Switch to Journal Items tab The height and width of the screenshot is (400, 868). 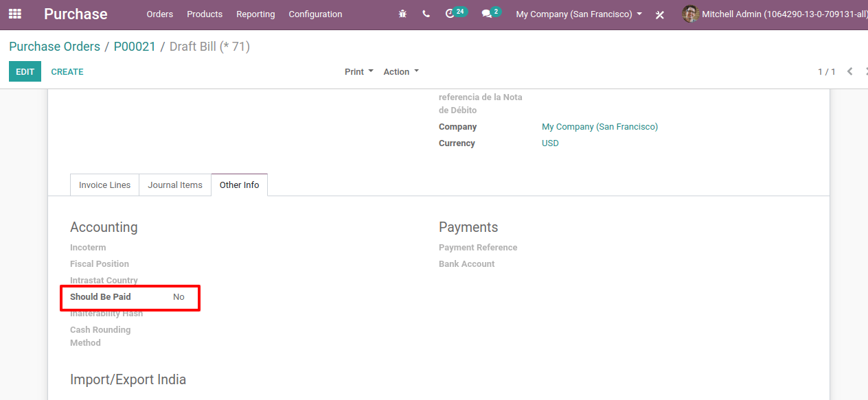point(175,185)
